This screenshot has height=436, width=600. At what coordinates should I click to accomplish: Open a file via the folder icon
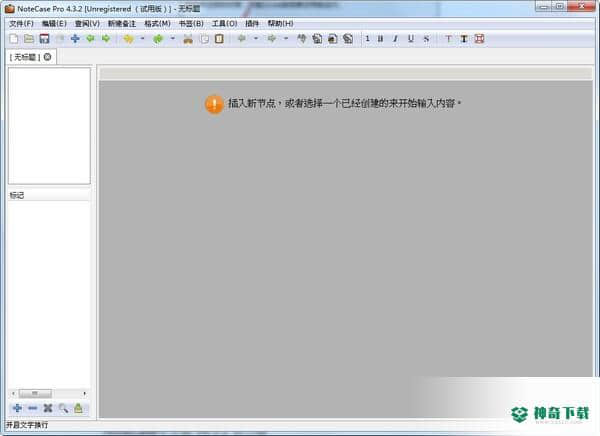pos(29,39)
